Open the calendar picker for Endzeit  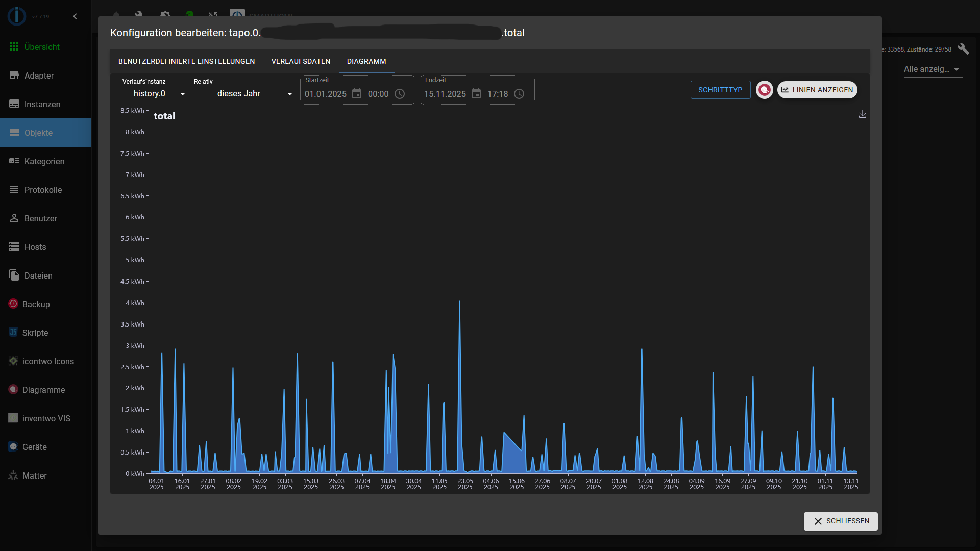point(477,94)
